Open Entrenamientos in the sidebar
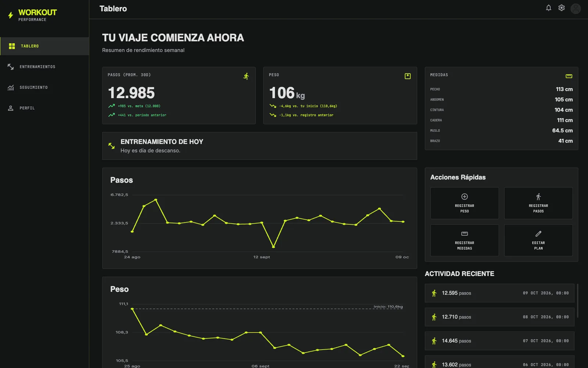This screenshot has width=588, height=368. click(44, 67)
